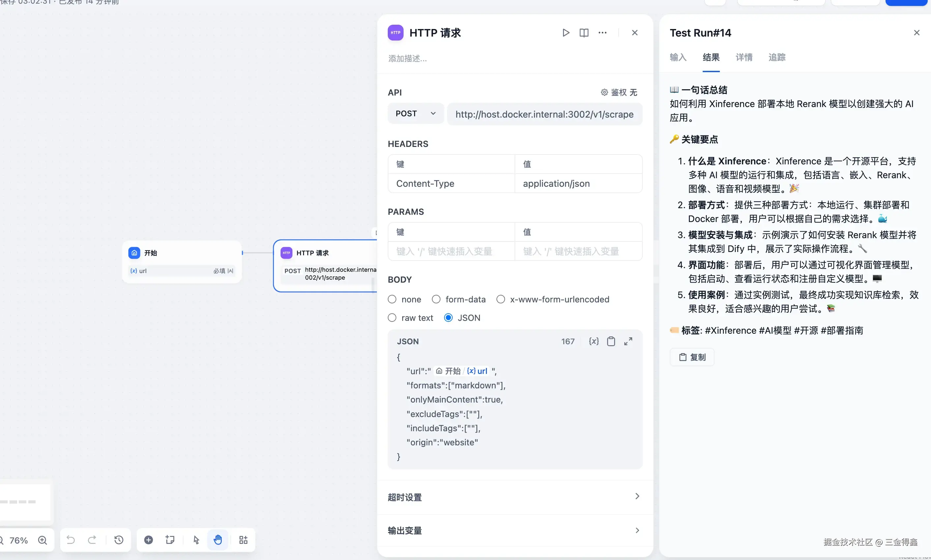
Task: Expand the JSON editor to fullscreen
Action: (x=628, y=341)
